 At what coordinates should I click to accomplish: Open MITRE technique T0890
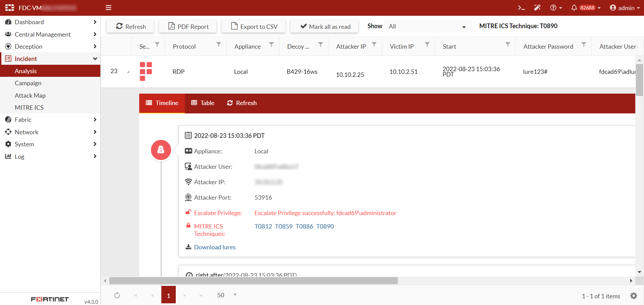point(325,226)
